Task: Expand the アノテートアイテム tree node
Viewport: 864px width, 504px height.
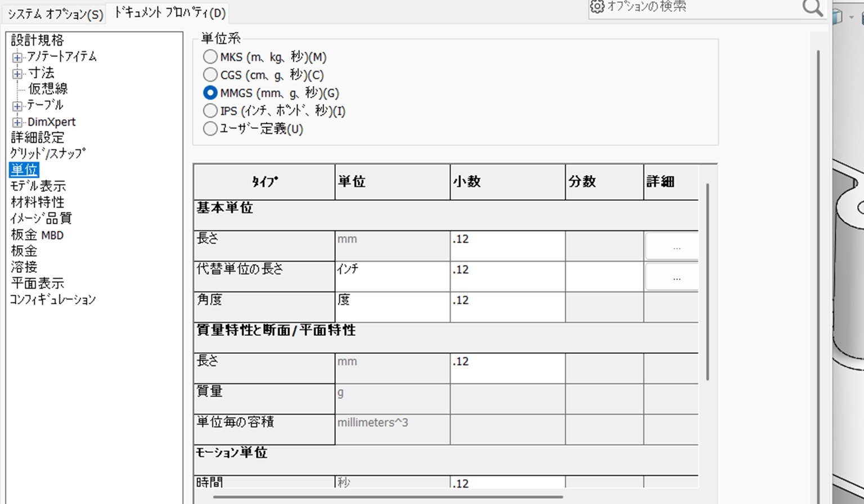Action: (x=17, y=57)
